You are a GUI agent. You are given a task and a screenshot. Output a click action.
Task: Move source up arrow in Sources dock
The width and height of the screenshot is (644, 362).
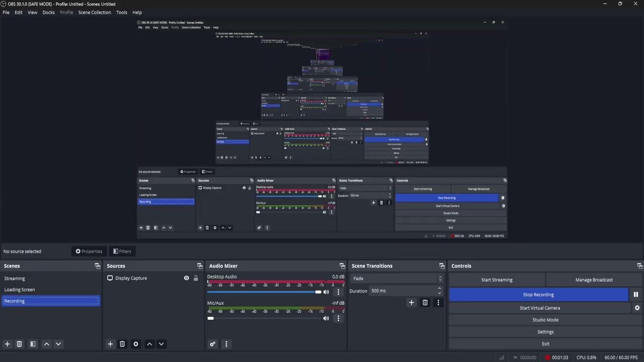pyautogui.click(x=149, y=344)
